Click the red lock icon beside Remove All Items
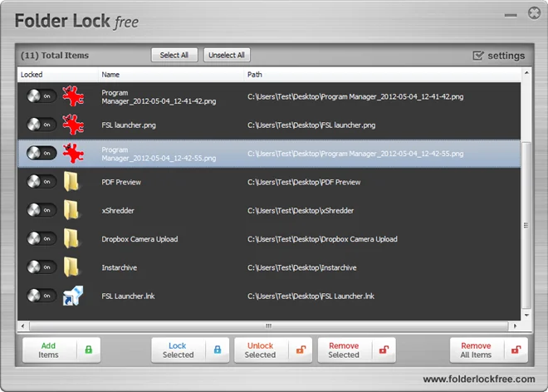The width and height of the screenshot is (548, 392). coord(516,350)
